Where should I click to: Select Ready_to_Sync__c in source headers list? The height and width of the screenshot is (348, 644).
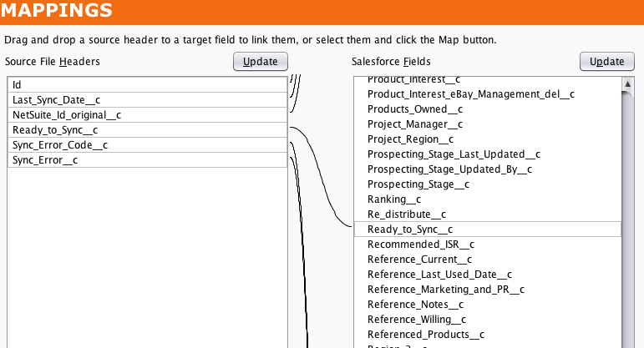click(147, 130)
